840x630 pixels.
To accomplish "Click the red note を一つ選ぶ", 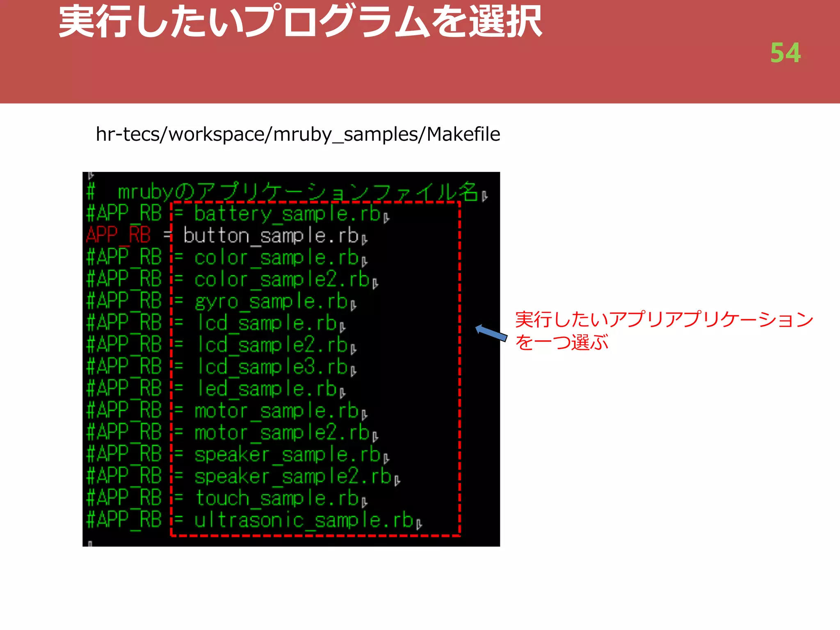I will pos(562,342).
